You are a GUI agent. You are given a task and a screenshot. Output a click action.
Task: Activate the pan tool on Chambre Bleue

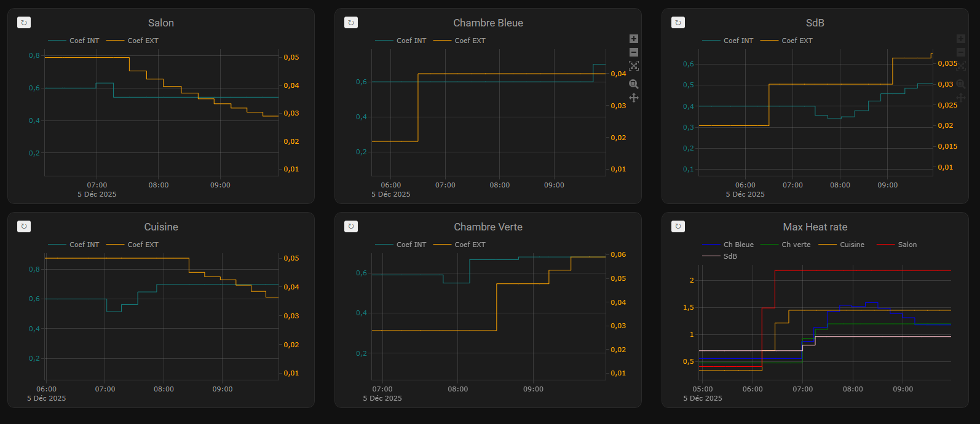[x=634, y=98]
